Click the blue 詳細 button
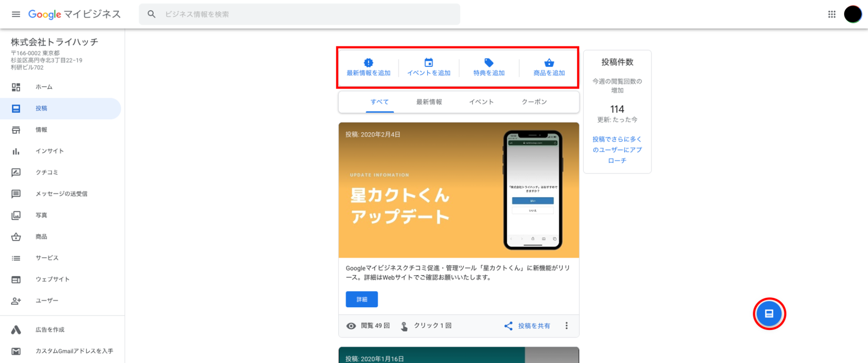Screen dimensions: 868x363 pyautogui.click(x=362, y=299)
